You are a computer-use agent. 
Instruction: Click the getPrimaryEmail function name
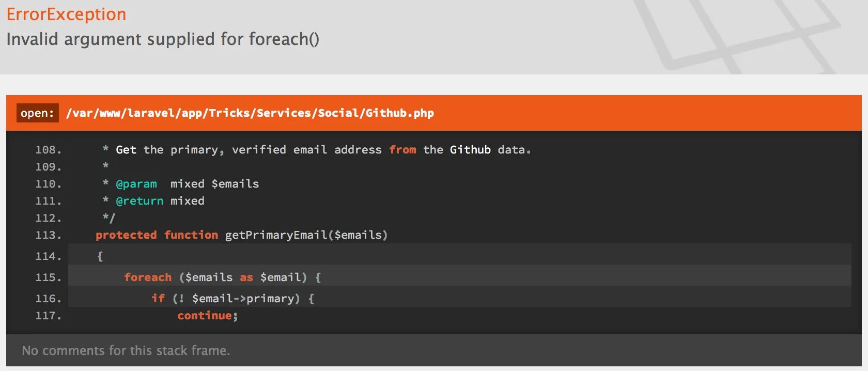coord(276,235)
